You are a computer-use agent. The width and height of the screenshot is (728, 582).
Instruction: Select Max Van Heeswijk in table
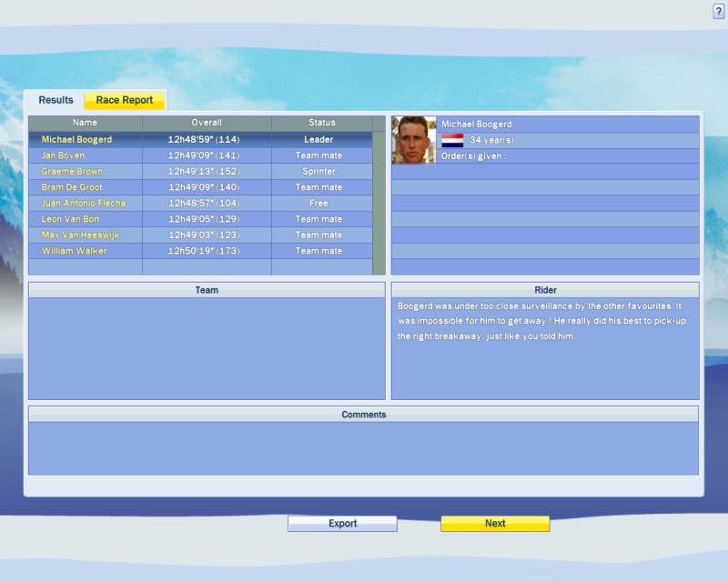coord(80,235)
